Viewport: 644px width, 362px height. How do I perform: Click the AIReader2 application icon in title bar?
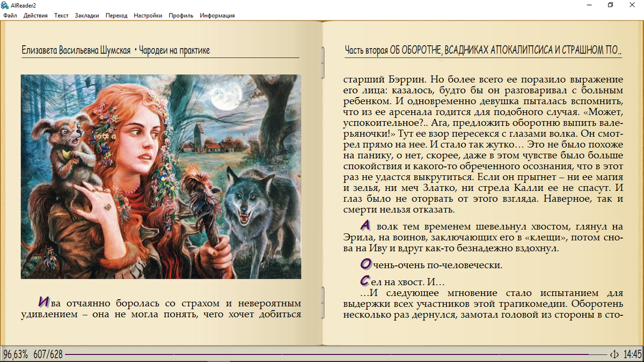coord(5,5)
